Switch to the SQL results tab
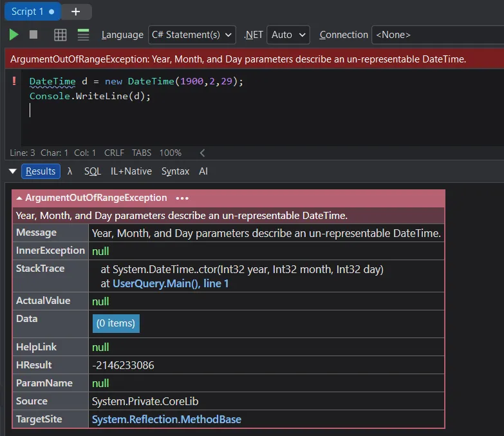The image size is (504, 436). (93, 171)
